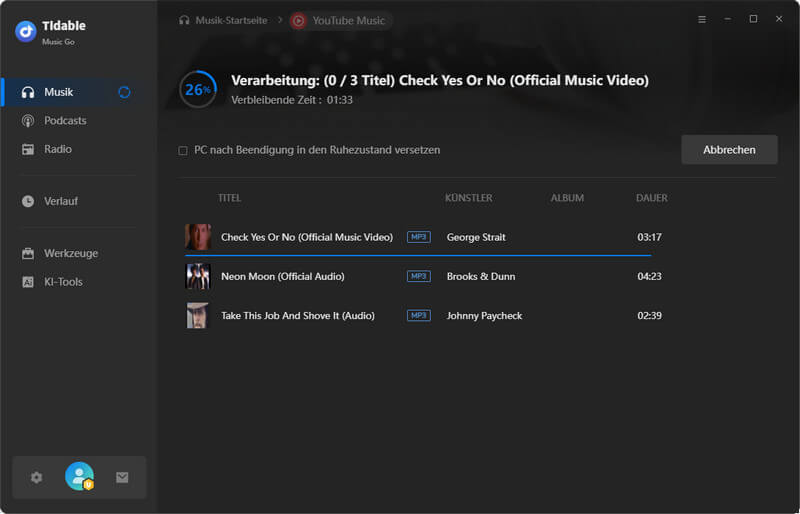800x514 pixels.
Task: Click the Verarbeitung status heading
Action: point(440,81)
